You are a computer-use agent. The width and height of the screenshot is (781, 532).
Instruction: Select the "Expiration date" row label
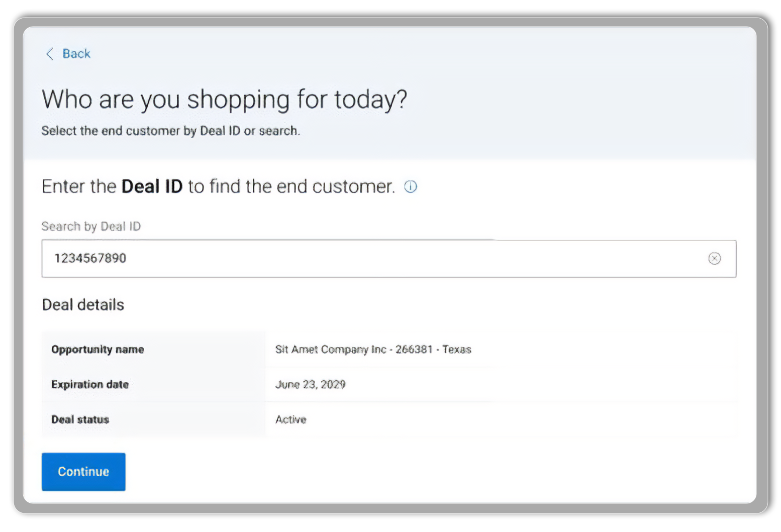coord(90,384)
